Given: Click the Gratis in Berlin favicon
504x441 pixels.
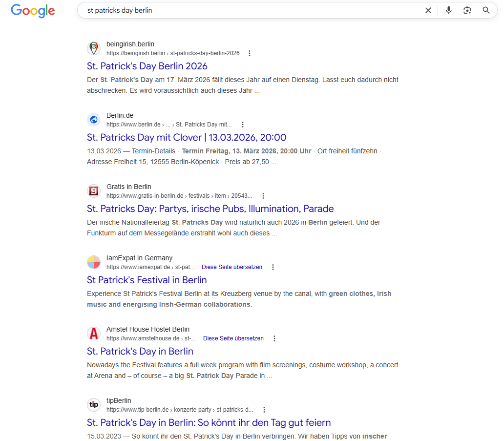Looking at the screenshot, I should (94, 191).
